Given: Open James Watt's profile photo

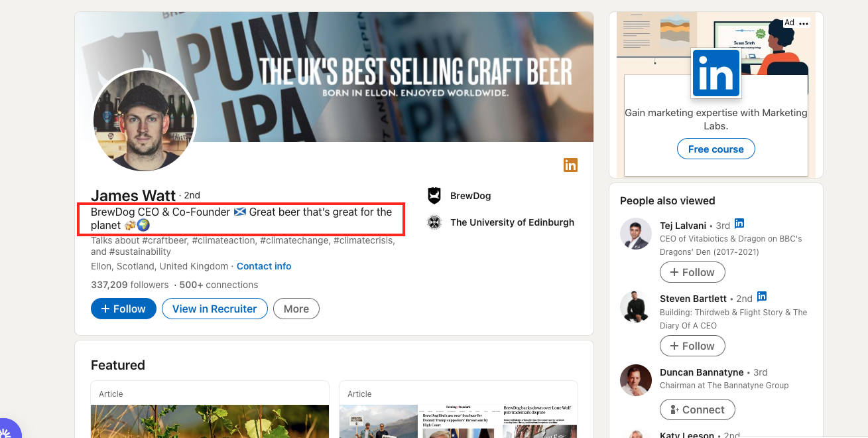Looking at the screenshot, I should (144, 120).
